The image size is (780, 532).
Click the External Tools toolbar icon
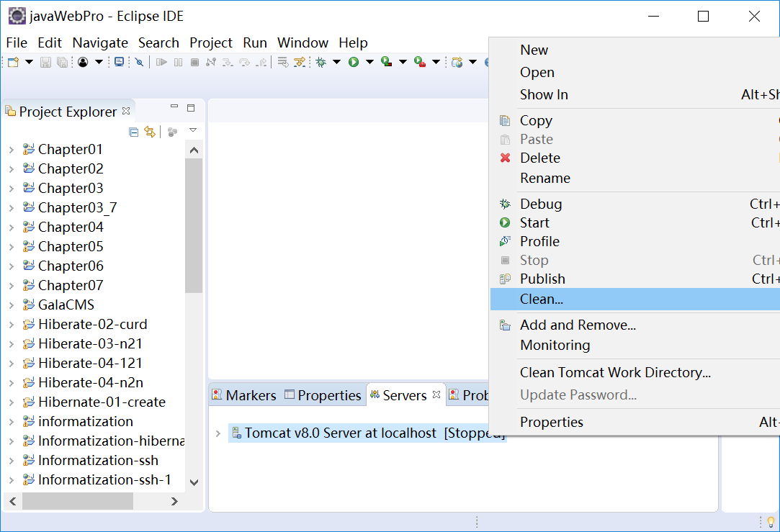pos(420,62)
